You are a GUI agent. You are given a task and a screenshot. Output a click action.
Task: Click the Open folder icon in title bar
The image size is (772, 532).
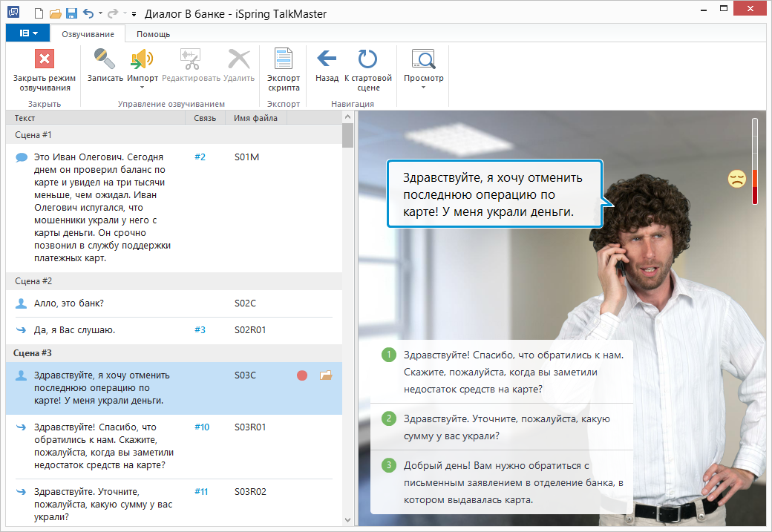55,13
